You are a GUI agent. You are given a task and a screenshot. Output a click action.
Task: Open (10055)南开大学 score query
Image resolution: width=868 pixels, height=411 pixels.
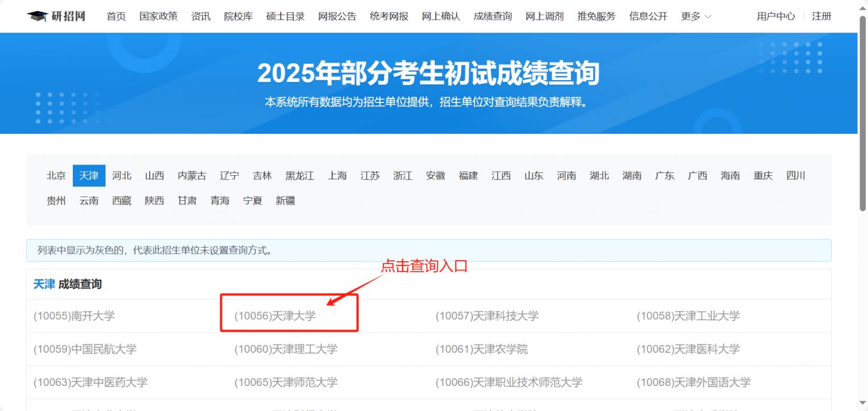74,316
